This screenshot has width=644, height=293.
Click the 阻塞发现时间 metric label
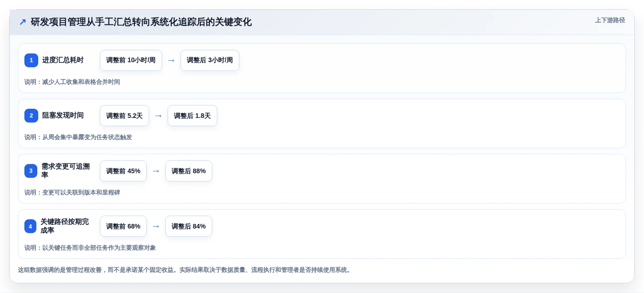(63, 116)
